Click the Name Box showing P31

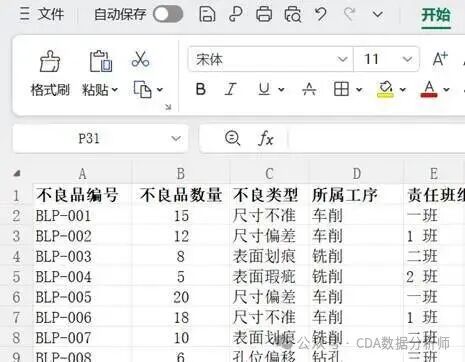click(x=89, y=138)
